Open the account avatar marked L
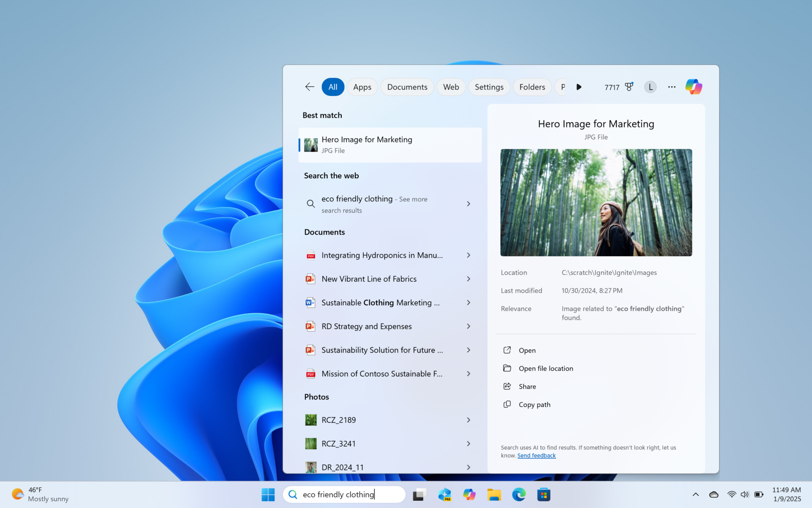Viewport: 812px width, 508px height. pyautogui.click(x=650, y=86)
